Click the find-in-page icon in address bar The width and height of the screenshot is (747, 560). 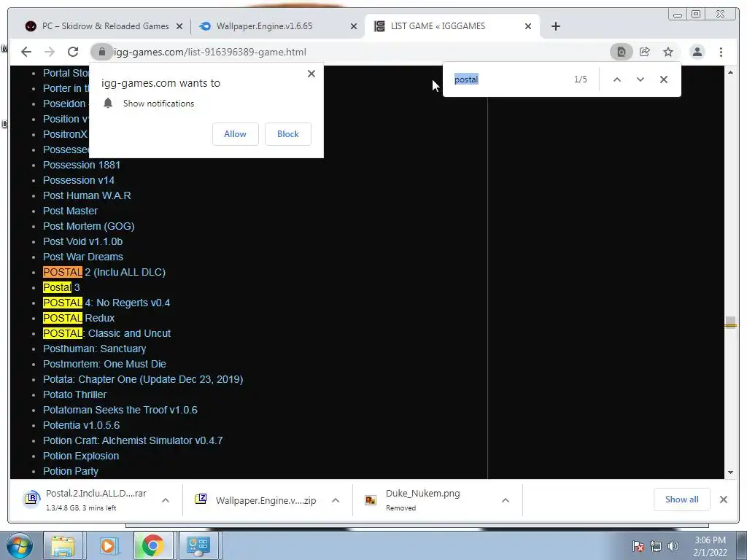click(x=622, y=52)
